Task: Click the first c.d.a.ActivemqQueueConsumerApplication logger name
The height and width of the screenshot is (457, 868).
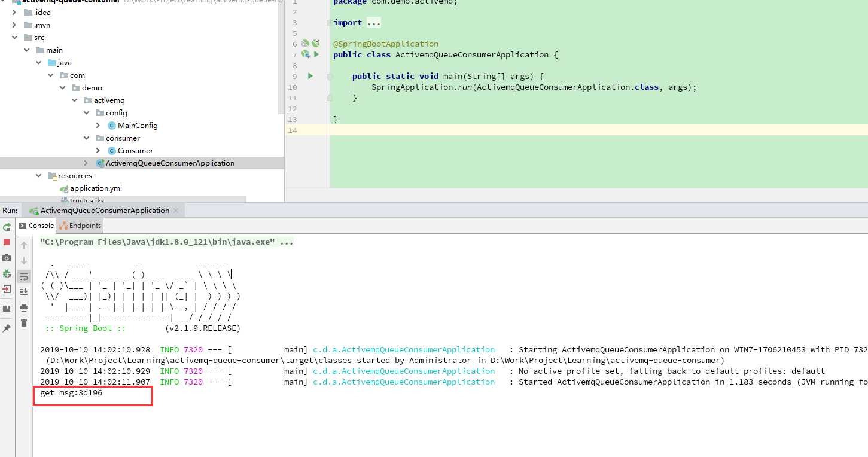Action: click(404, 350)
